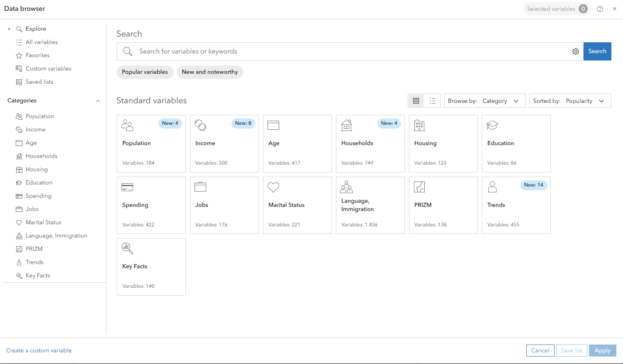Screen dimensions: 623x364
Task: Open the Housing category card
Action: pyautogui.click(x=443, y=144)
